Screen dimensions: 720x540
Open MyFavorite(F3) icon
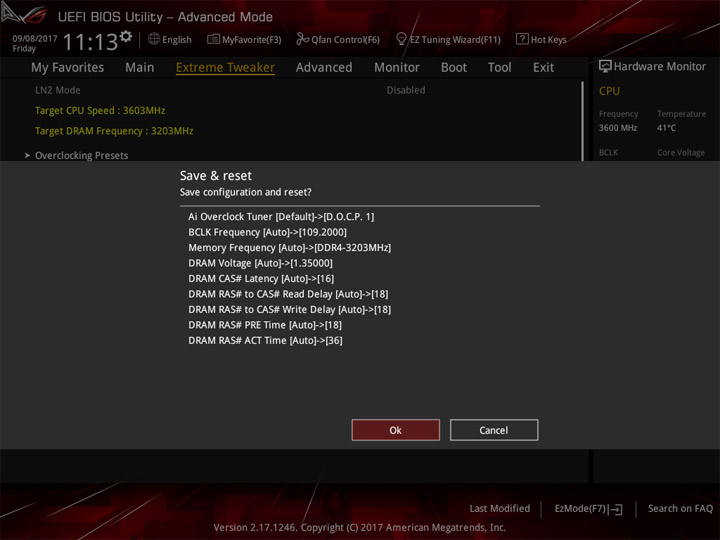click(213, 39)
